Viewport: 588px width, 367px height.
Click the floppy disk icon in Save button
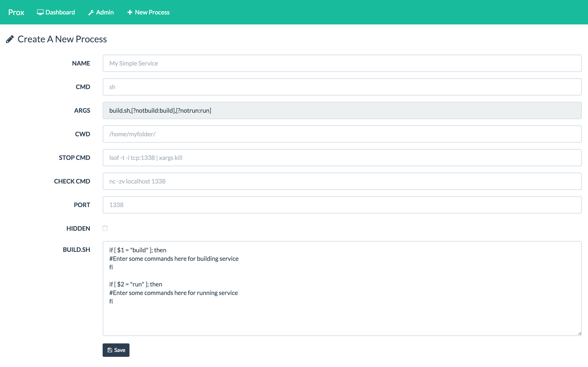point(110,350)
